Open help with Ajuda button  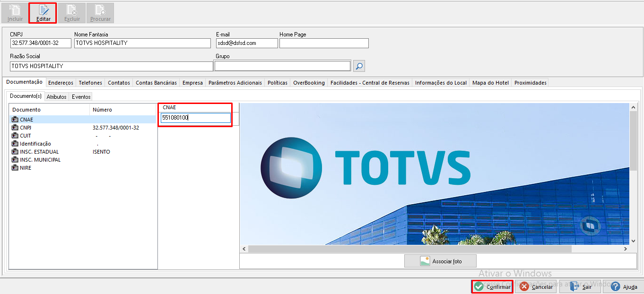623,287
